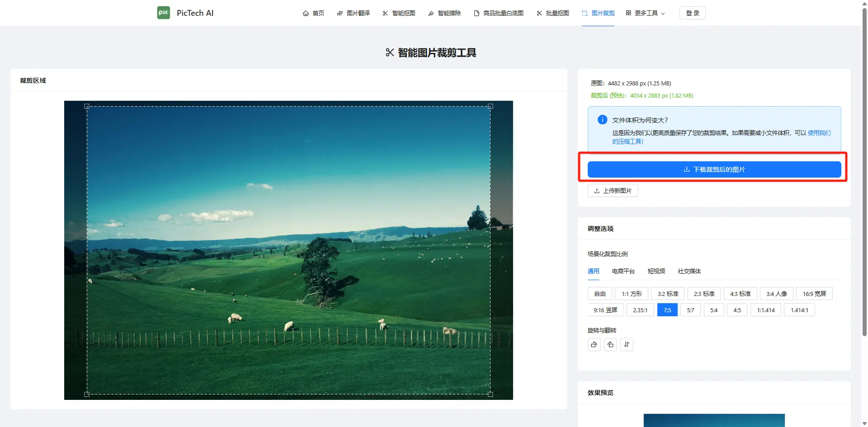Select 自由 free crop ratio

[600, 294]
